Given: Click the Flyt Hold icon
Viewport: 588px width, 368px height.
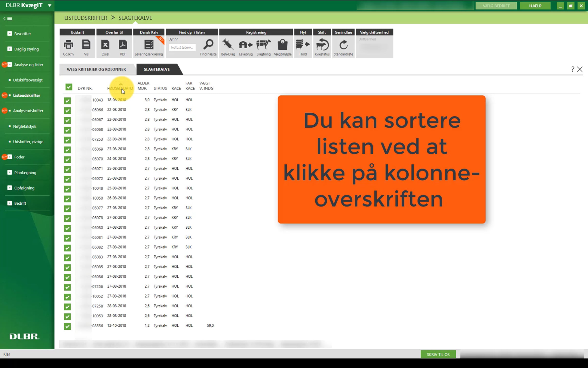Looking at the screenshot, I should pos(303,45).
